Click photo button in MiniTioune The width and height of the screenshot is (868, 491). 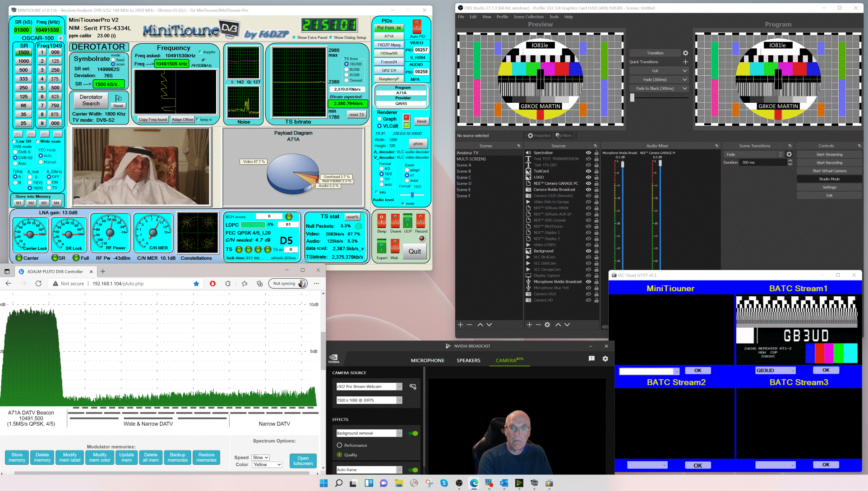coord(418,144)
